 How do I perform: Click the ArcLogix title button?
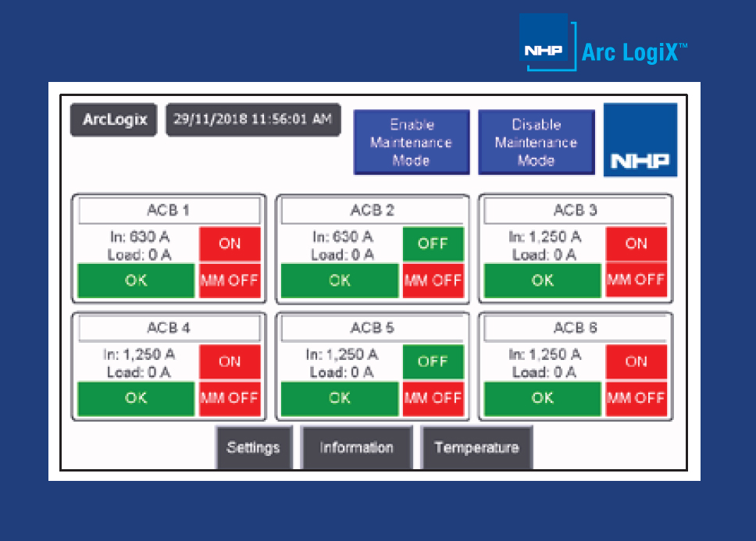pos(115,120)
